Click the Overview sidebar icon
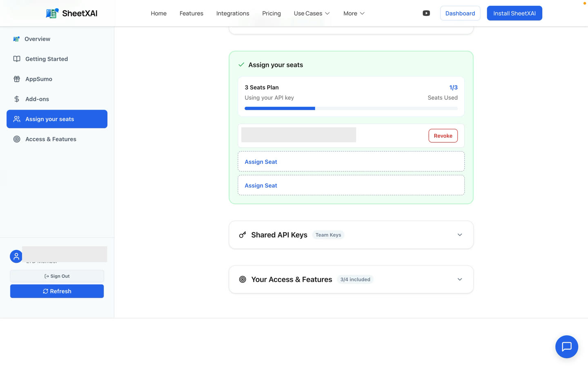The image size is (588, 368). point(16,39)
